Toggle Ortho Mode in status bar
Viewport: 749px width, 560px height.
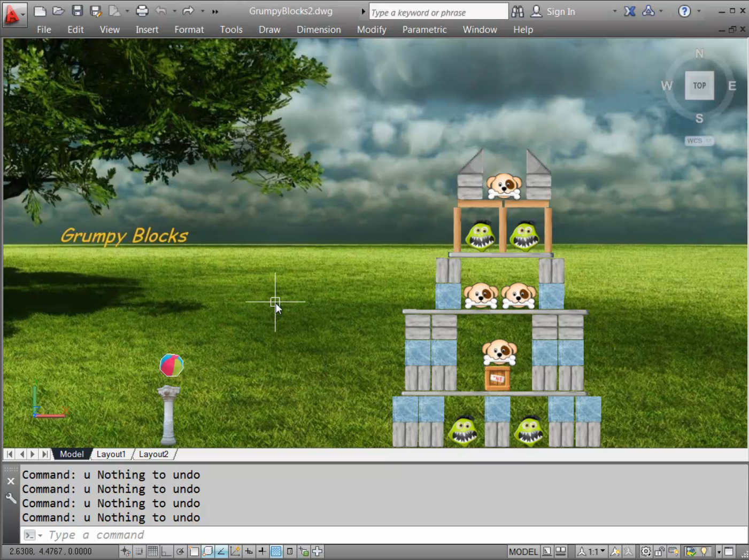(x=166, y=551)
